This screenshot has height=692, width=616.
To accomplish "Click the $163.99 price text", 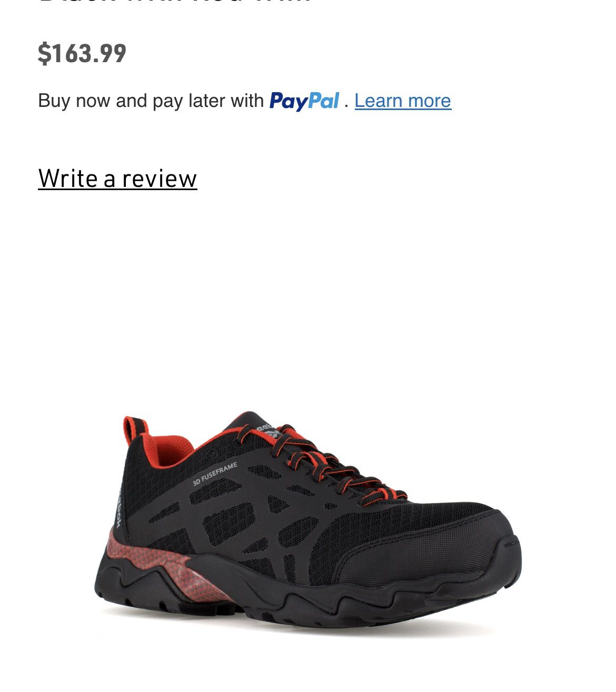I will pos(82,53).
